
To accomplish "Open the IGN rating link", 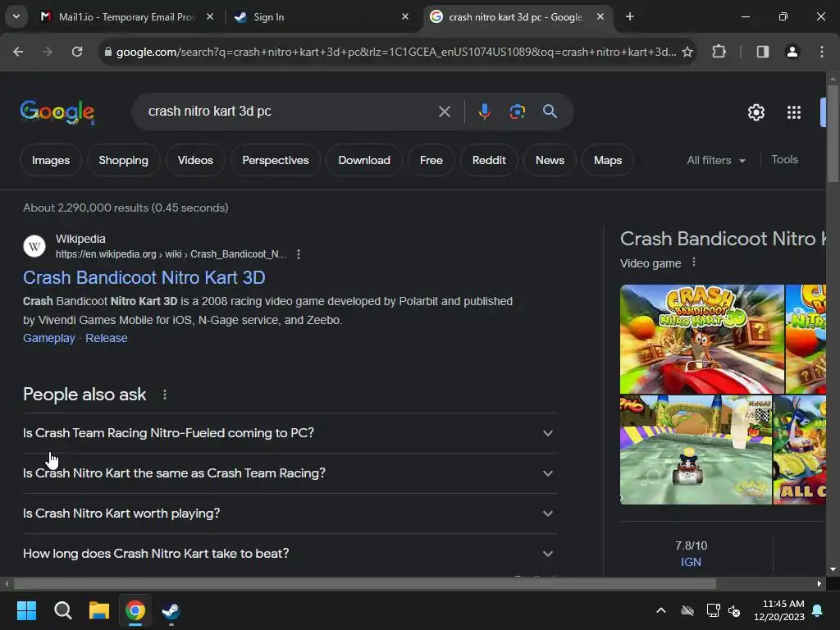I will point(691,562).
